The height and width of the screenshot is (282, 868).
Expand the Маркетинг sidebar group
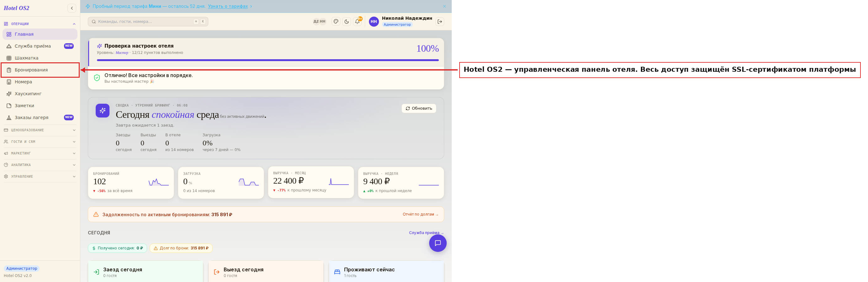click(40, 154)
